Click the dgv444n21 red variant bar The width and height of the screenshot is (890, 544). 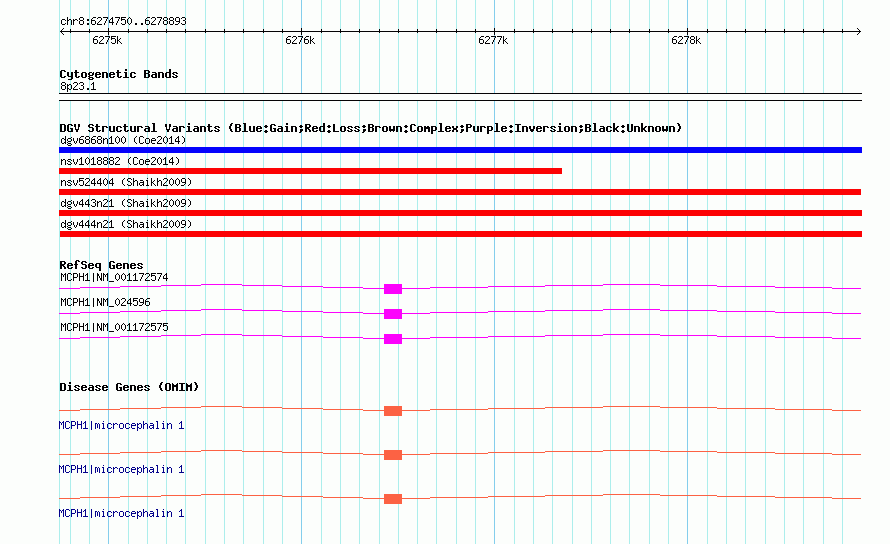(x=460, y=234)
